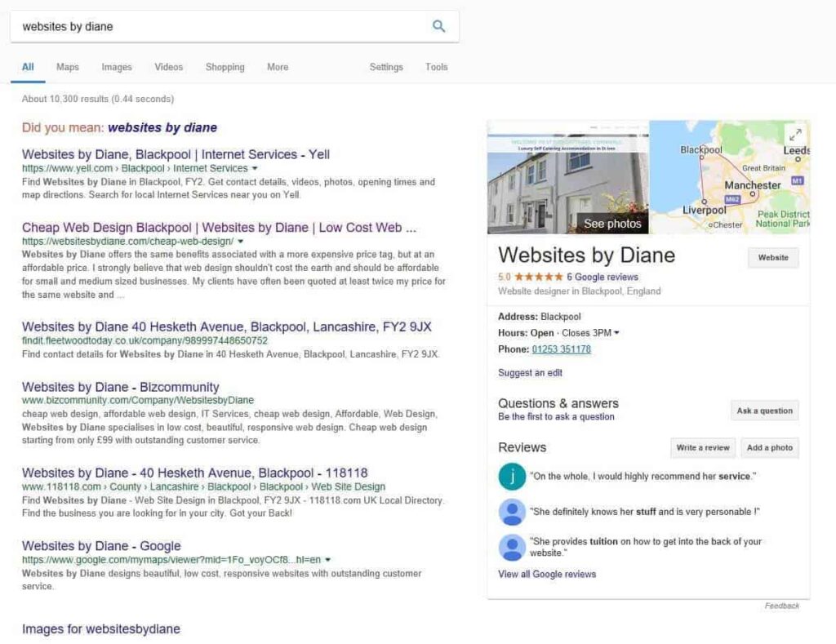Click the 'Write a review' button
This screenshot has width=836, height=644.
(x=703, y=448)
